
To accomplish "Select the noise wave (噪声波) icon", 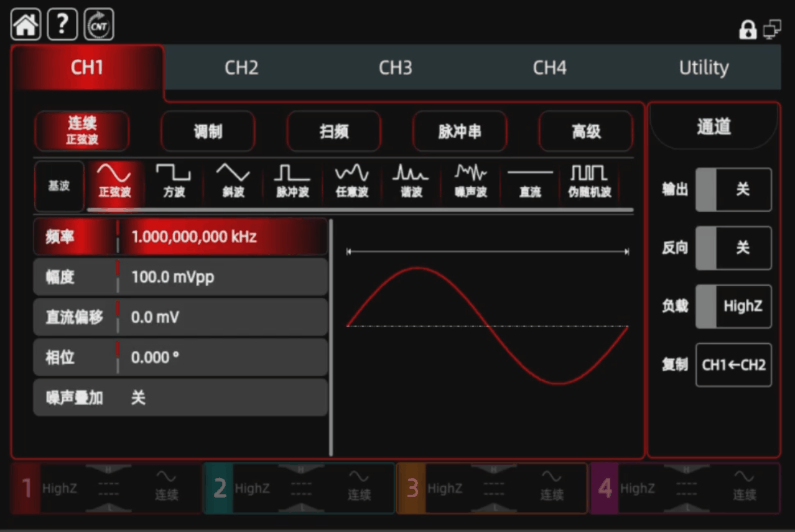I will 470,181.
